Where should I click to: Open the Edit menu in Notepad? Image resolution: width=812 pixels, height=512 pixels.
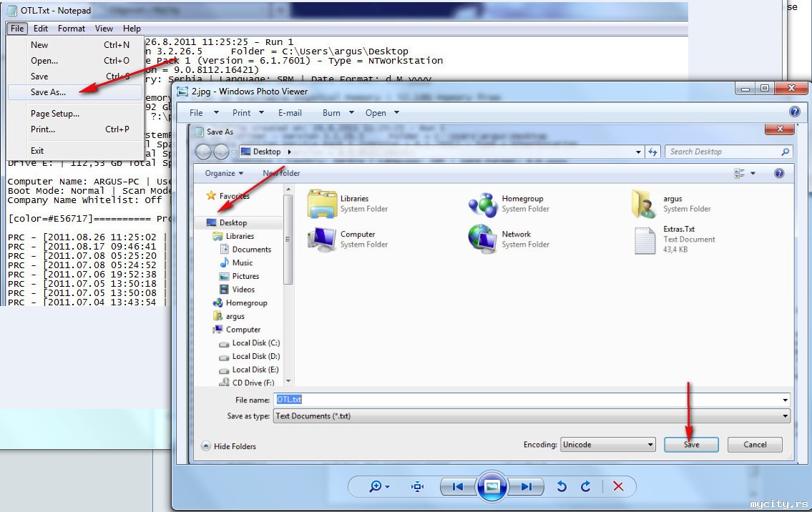pos(40,29)
